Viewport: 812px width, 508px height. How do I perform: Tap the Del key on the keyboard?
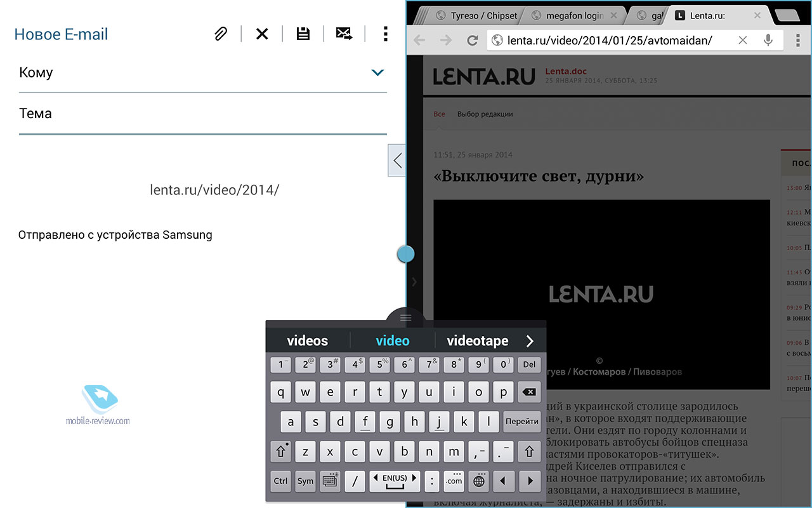point(528,364)
